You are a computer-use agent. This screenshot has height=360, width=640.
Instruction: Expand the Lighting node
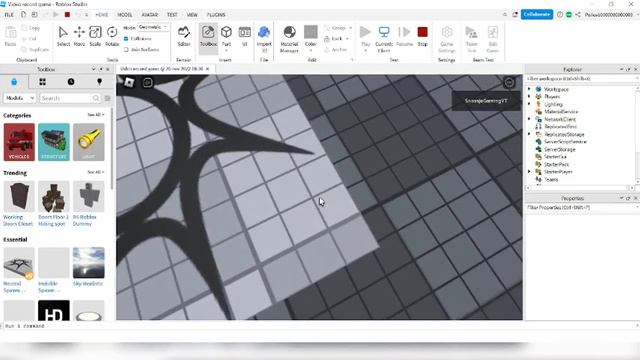point(529,104)
